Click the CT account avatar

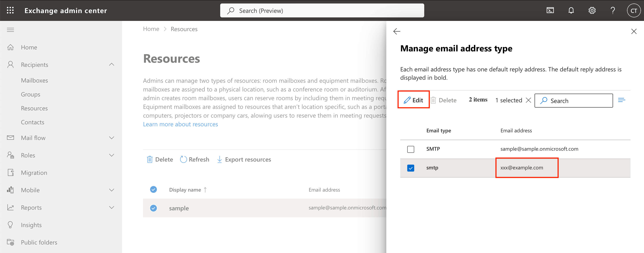tap(634, 10)
